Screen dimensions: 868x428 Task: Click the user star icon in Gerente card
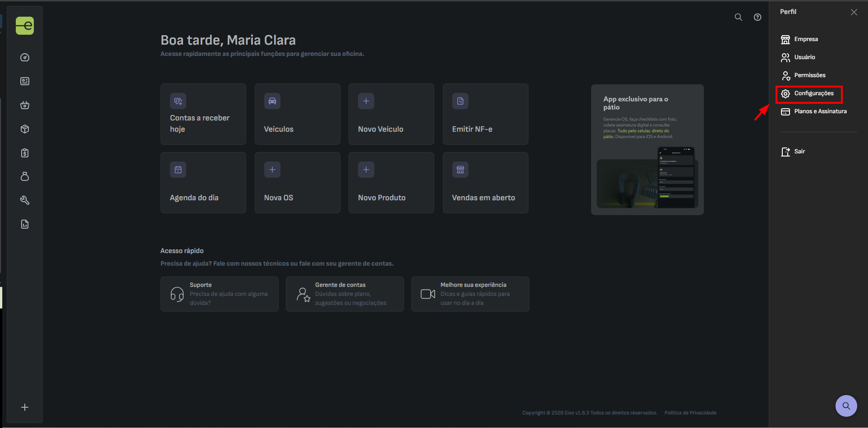click(x=303, y=295)
